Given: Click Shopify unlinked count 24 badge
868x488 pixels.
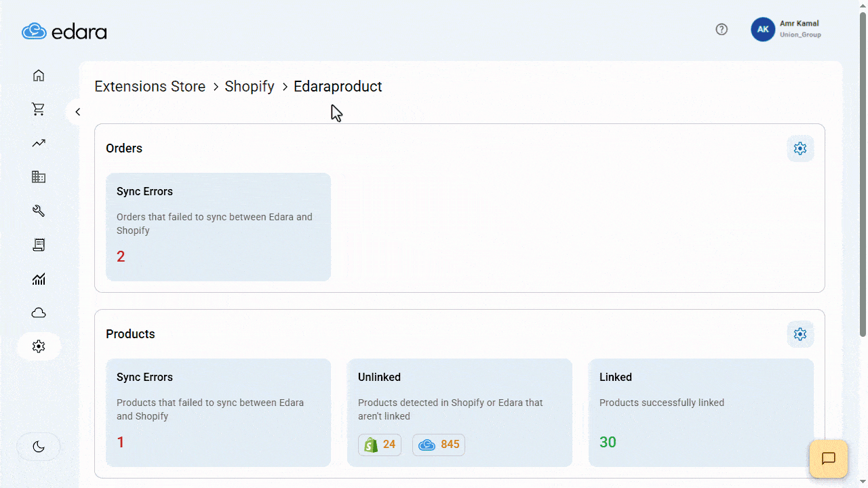Looking at the screenshot, I should click(x=380, y=445).
